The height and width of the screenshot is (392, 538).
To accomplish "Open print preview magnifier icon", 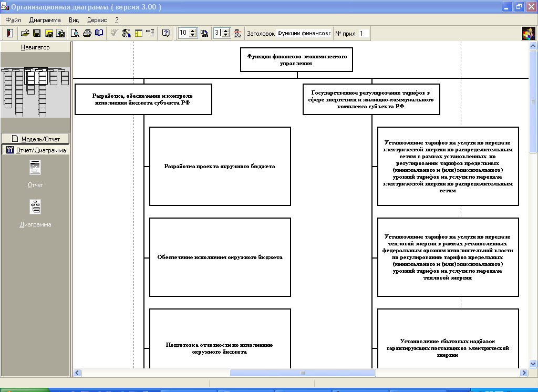I will (x=75, y=33).
